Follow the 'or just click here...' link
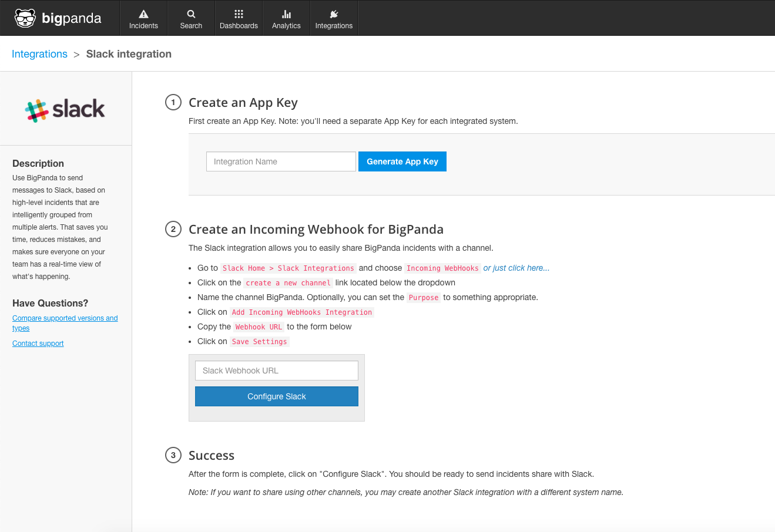The height and width of the screenshot is (532, 775). click(516, 268)
